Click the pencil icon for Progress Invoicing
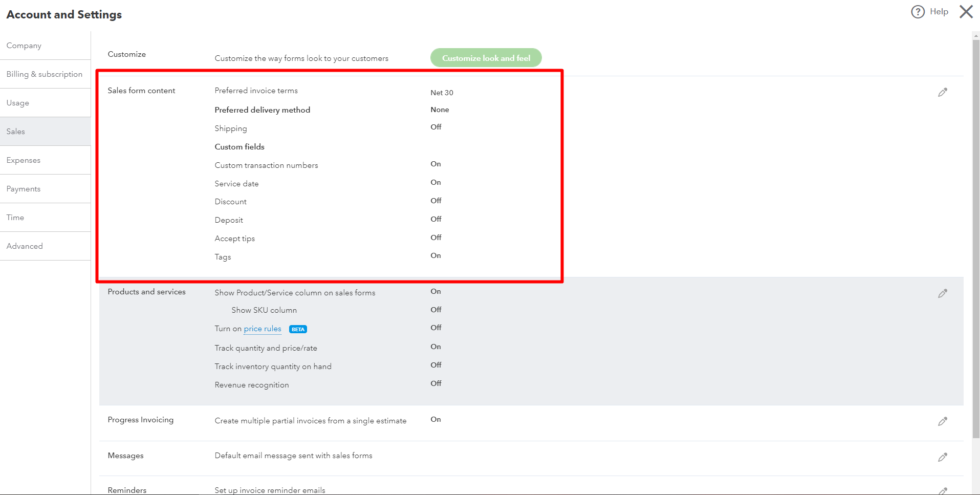 (942, 421)
